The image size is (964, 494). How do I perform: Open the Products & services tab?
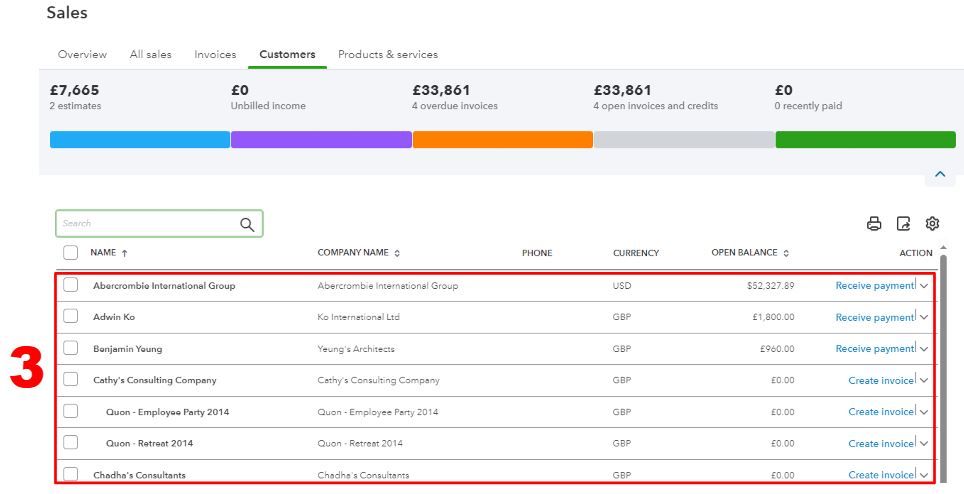point(388,54)
